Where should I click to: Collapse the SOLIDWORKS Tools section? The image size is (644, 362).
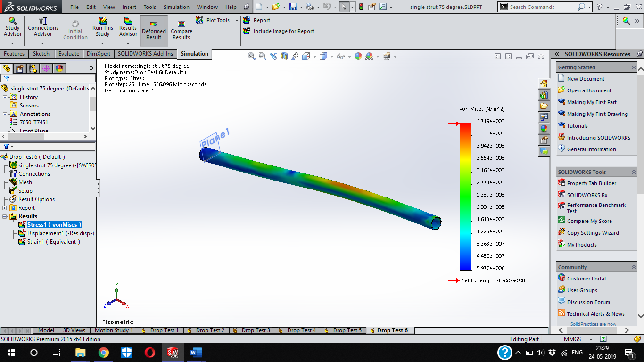[634, 172]
